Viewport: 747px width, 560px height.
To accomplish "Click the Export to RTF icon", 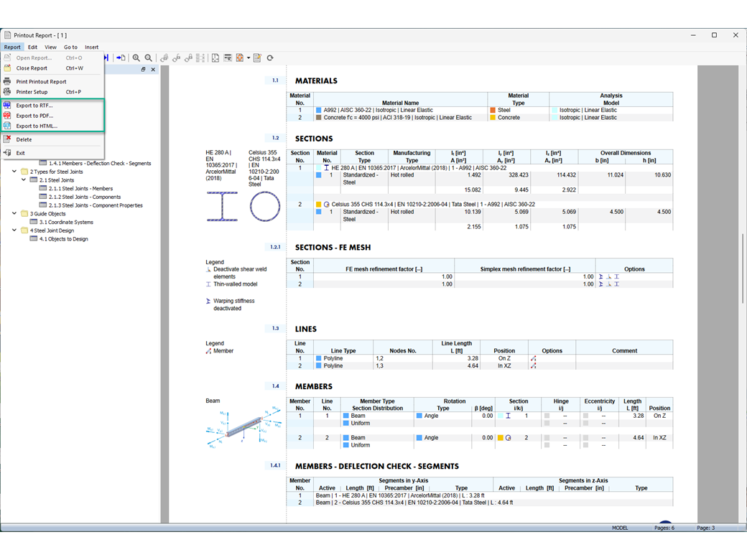I will click(7, 106).
